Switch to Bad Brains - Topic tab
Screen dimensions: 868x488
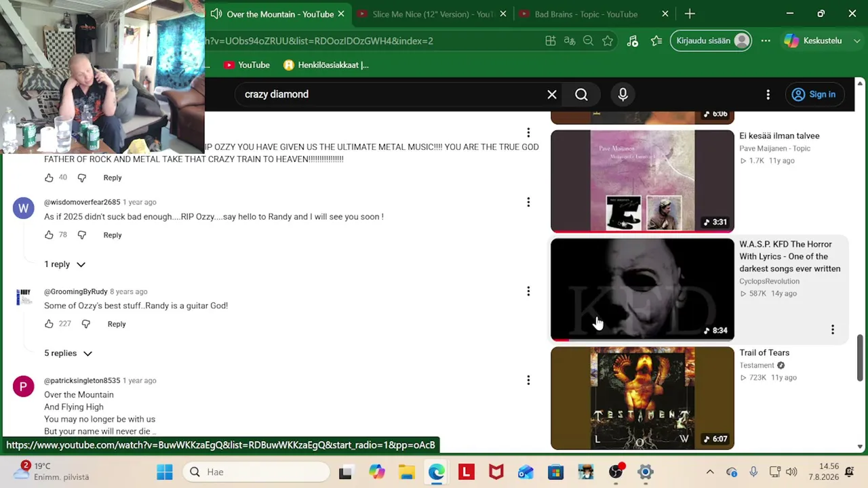pyautogui.click(x=586, y=14)
